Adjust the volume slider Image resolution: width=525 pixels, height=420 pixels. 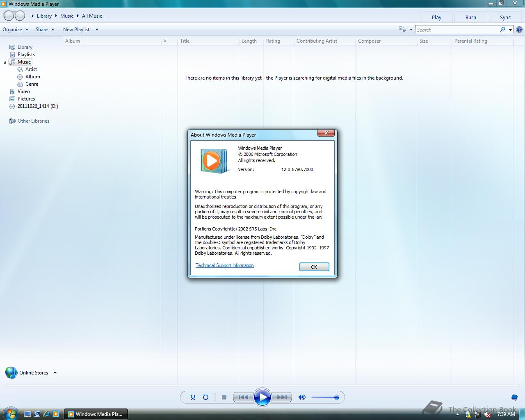pos(325,397)
